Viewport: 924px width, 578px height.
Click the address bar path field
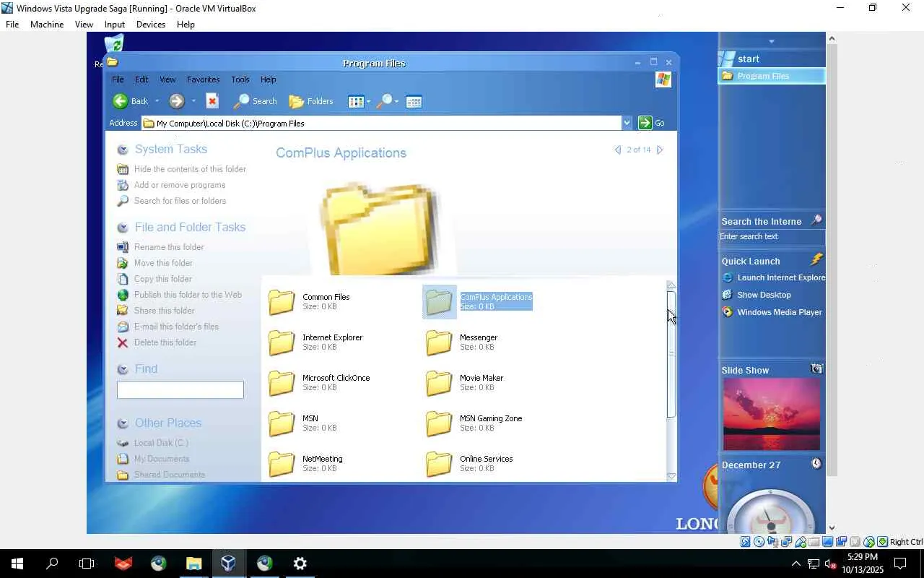382,123
